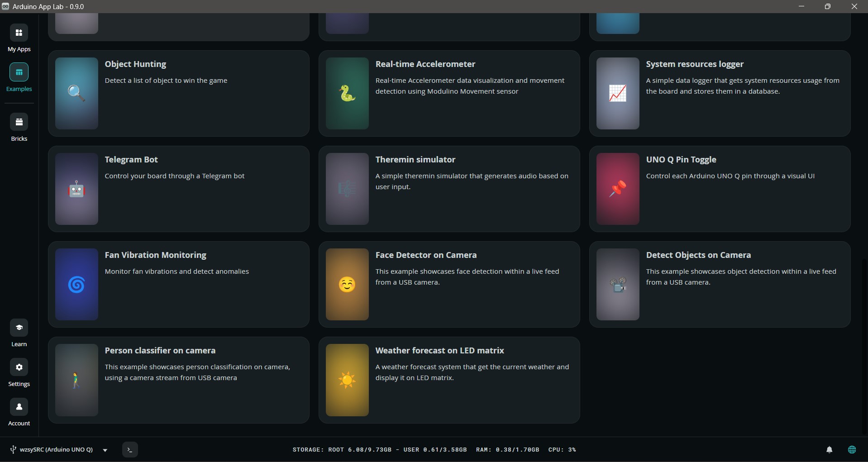The height and width of the screenshot is (462, 868).
Task: Click the USB connection icon beside board name
Action: coord(13,450)
